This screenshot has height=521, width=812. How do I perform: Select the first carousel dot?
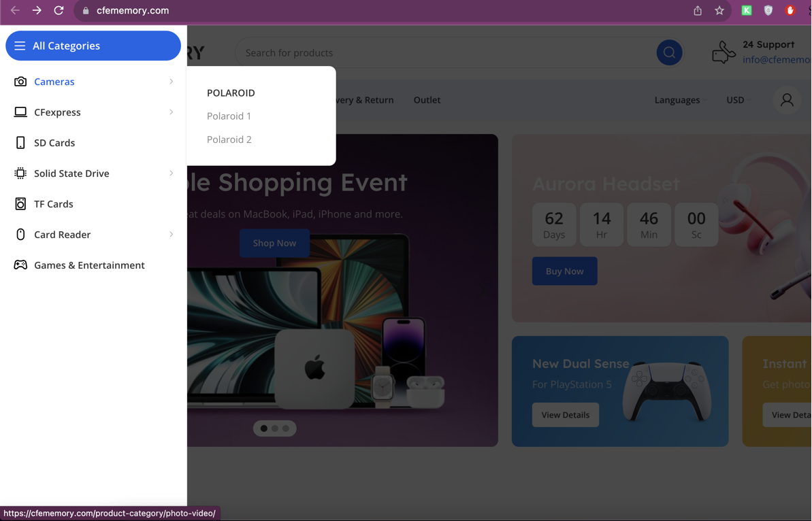pyautogui.click(x=263, y=428)
